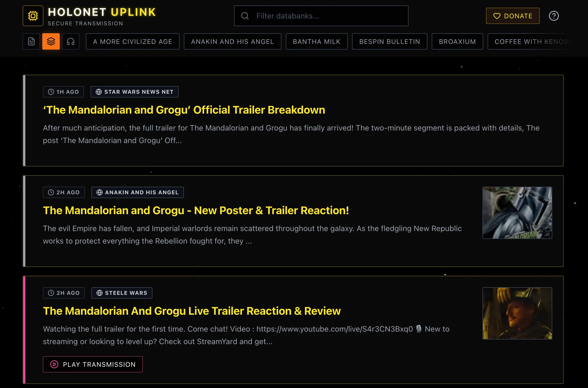The width and height of the screenshot is (588, 388).
Task: Switch to the headphones audio view icon
Action: coord(71,41)
